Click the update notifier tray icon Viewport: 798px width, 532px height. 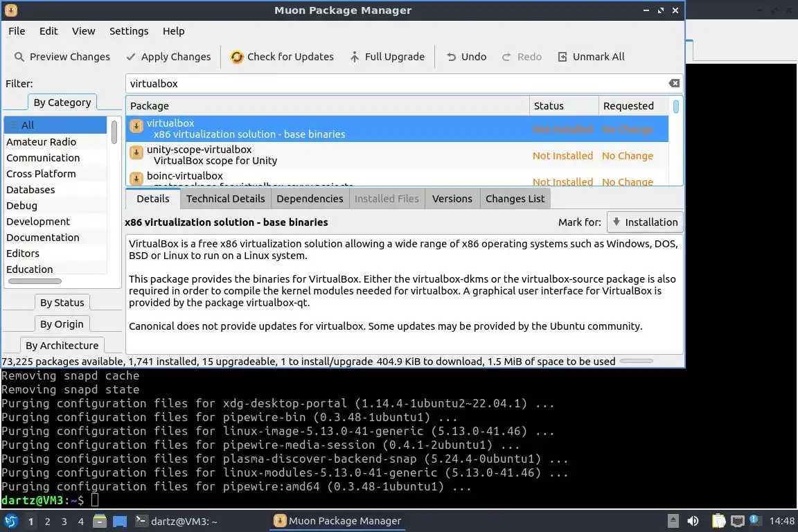pyautogui.click(x=755, y=520)
